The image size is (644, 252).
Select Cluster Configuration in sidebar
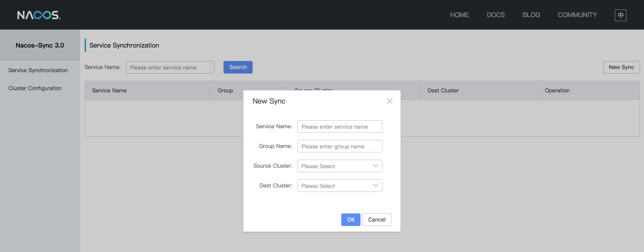pos(35,88)
